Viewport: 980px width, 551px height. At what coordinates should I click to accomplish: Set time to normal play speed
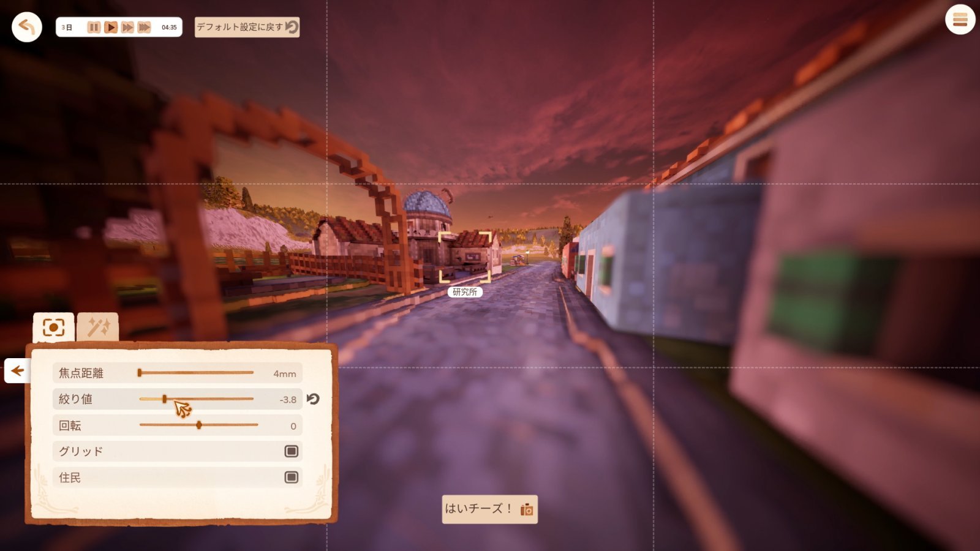[110, 27]
